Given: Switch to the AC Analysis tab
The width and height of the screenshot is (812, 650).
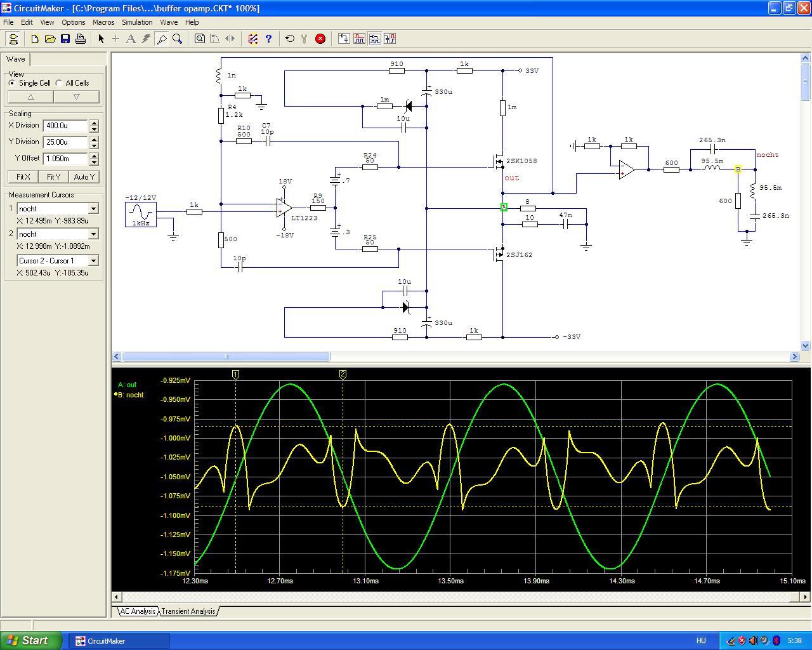Looking at the screenshot, I should click(138, 611).
